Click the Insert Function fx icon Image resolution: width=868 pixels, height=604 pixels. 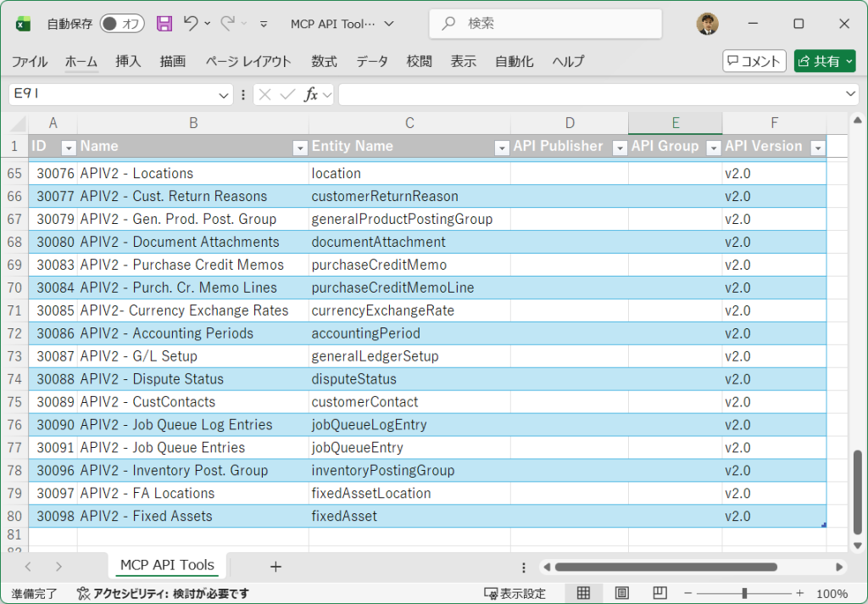311,94
